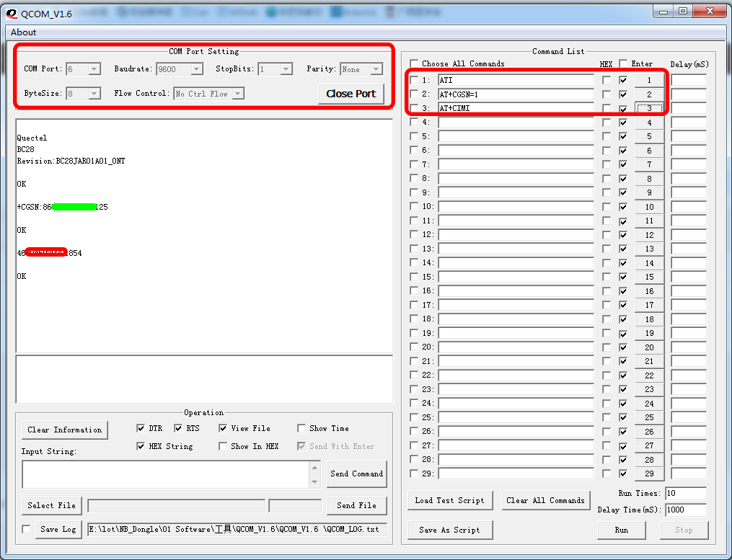Screen dimensions: 732x560
Task: Click the Save Log button
Action: click(x=58, y=529)
